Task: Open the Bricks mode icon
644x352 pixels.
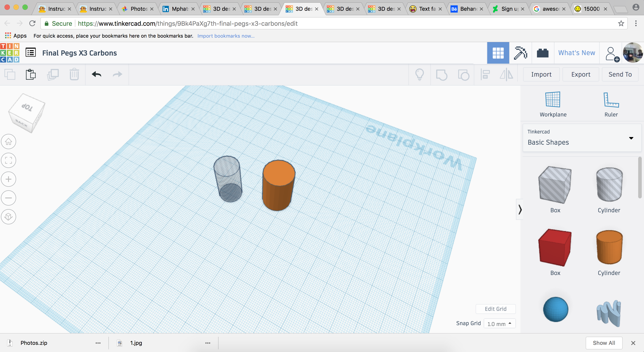Action: (543, 53)
